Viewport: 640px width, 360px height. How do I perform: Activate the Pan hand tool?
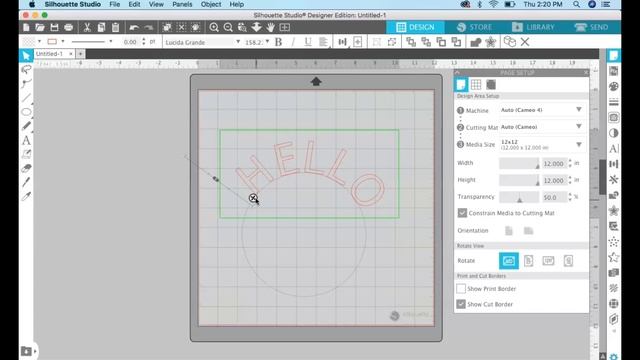click(271, 27)
